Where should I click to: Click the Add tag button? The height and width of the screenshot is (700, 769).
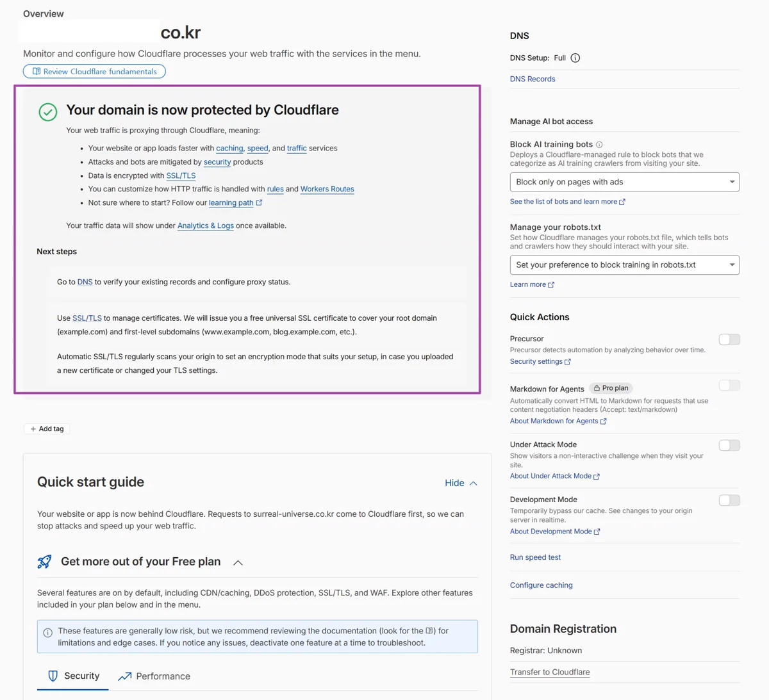[47, 429]
